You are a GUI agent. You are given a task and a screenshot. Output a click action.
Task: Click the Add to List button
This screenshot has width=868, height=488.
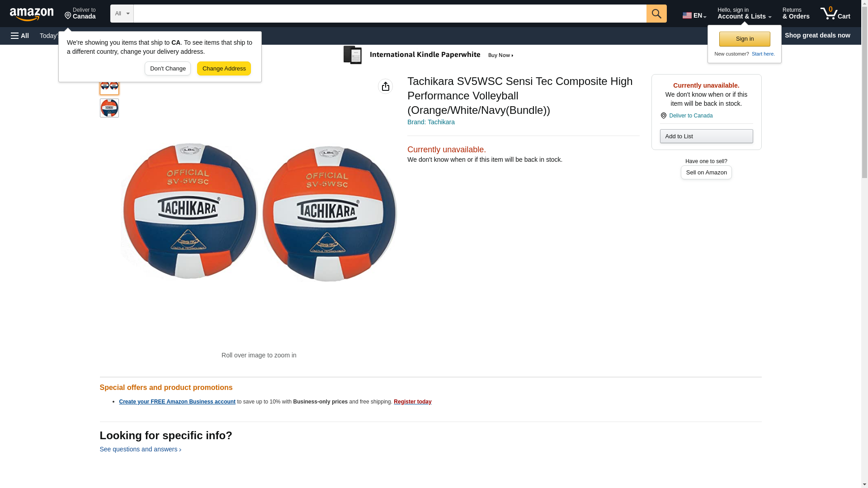[706, 136]
